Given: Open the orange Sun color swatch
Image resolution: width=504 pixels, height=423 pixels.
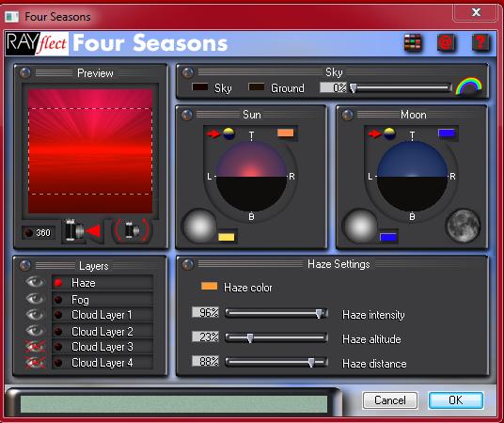Looking at the screenshot, I should 286,133.
